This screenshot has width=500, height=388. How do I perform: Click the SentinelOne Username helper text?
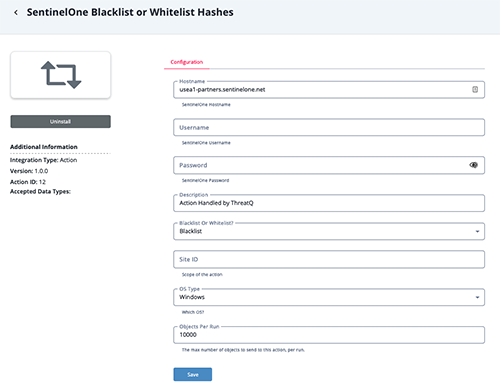206,143
